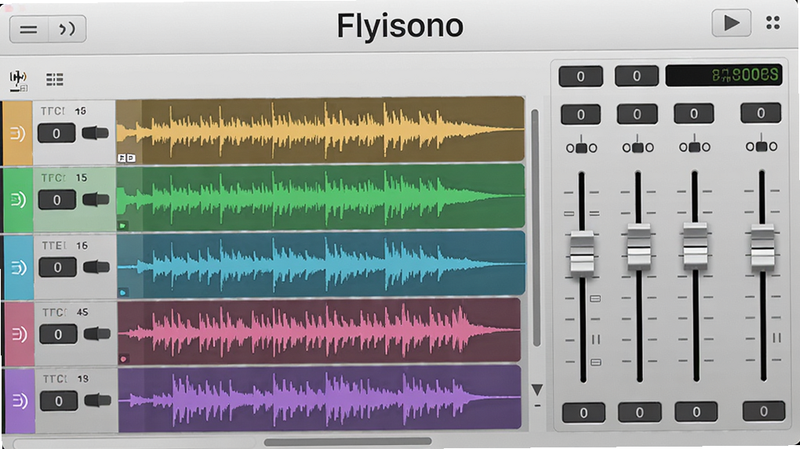Click the orange track's value box showing 0
Screen dimensions: 800x449
pyautogui.click(x=57, y=133)
